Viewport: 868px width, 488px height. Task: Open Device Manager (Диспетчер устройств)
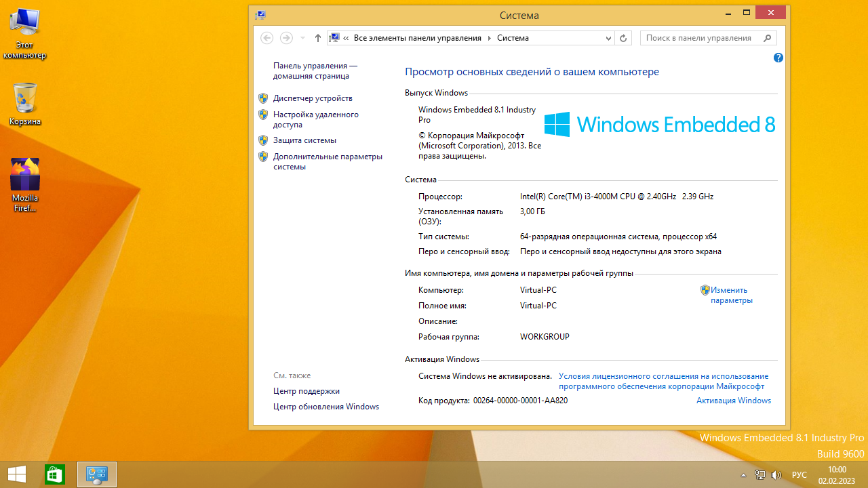pyautogui.click(x=313, y=98)
